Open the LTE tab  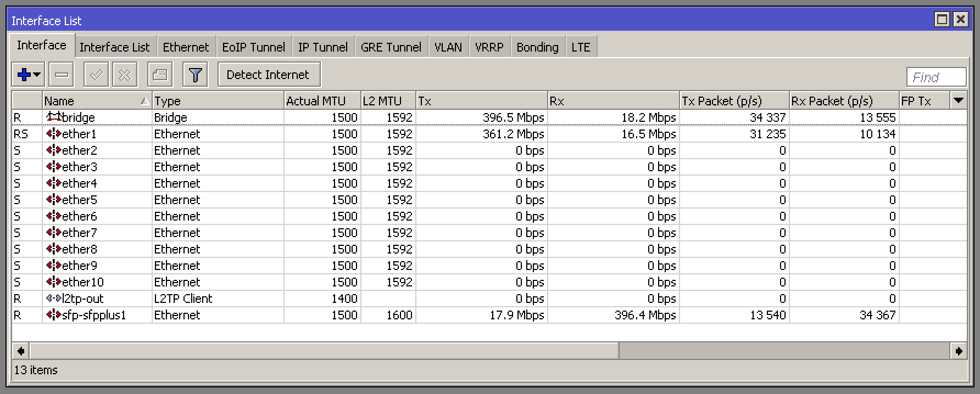coord(581,47)
